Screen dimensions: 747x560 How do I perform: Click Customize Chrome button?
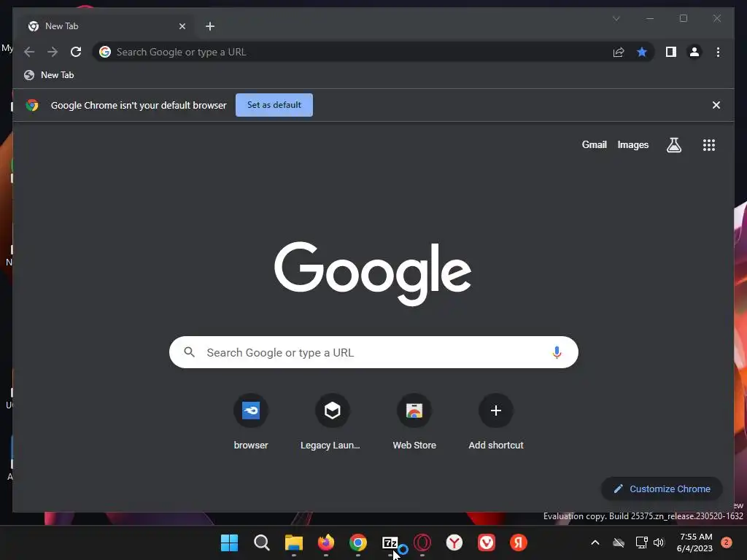click(662, 489)
